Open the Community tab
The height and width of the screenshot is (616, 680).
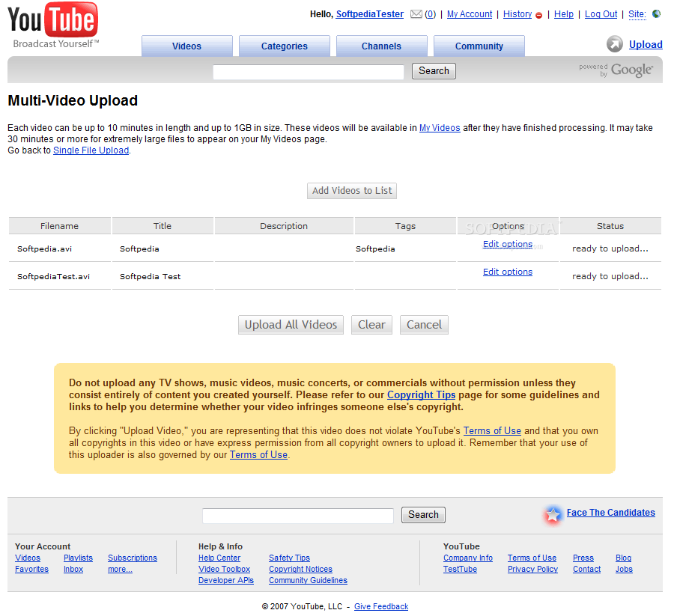479,46
